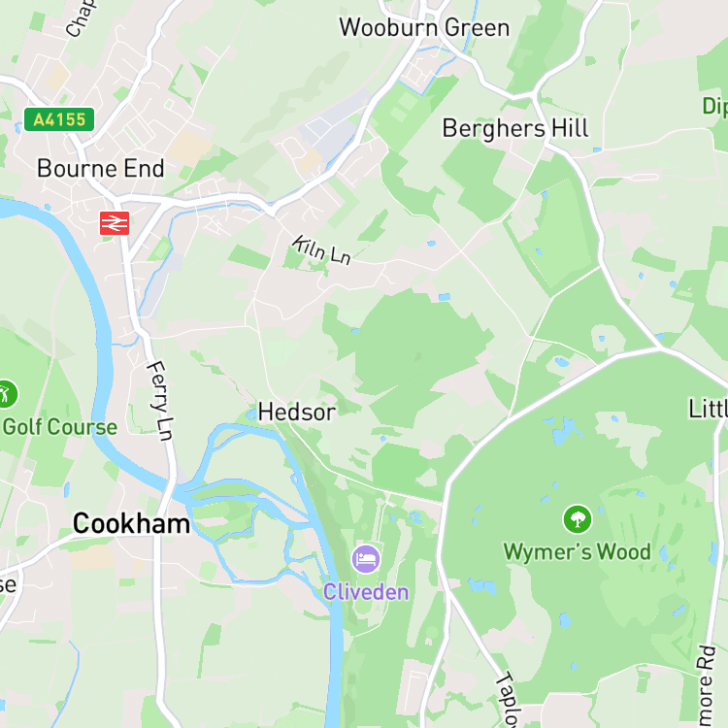Click the Hedsor place label
This screenshot has height=728, width=728.
tap(297, 412)
